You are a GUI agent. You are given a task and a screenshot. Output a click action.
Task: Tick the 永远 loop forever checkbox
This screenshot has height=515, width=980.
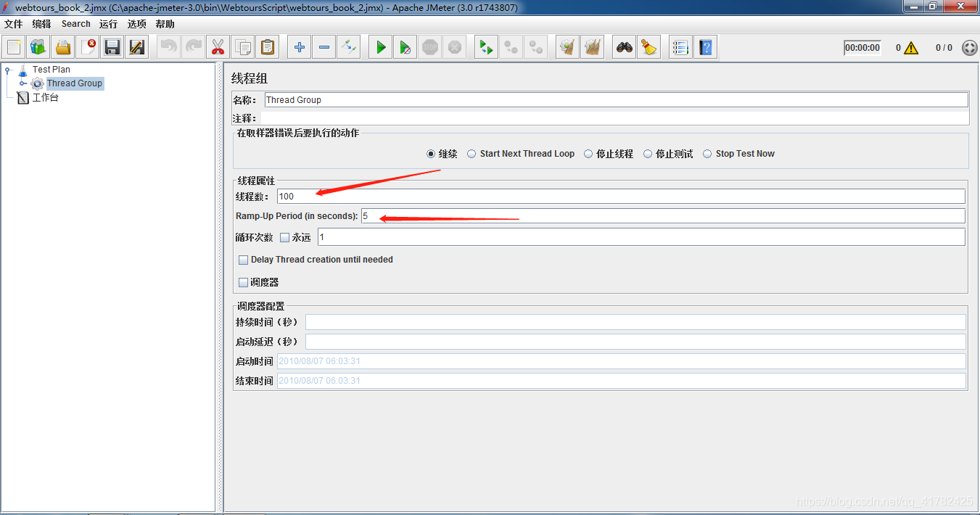click(x=284, y=237)
